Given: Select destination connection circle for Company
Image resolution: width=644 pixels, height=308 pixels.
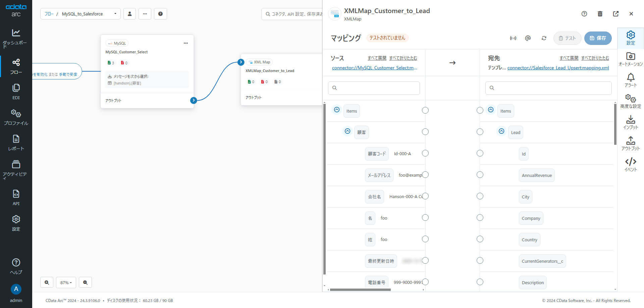Looking at the screenshot, I should (480, 218).
